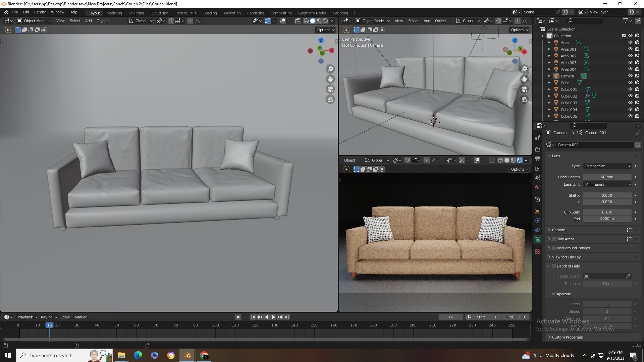Switch perspective/orthographic grid icon in left viewport
The height and width of the screenshot is (362, 644).
(x=330, y=99)
